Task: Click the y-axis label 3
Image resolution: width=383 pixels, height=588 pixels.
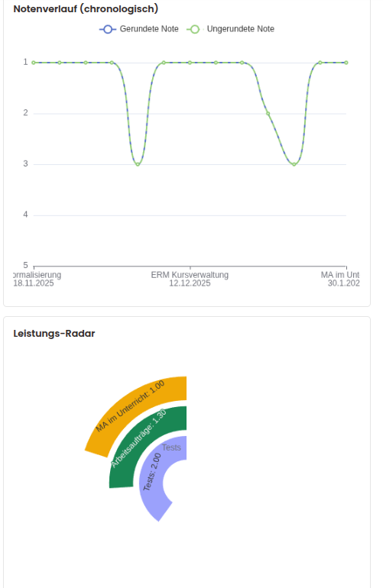Action: 25,164
